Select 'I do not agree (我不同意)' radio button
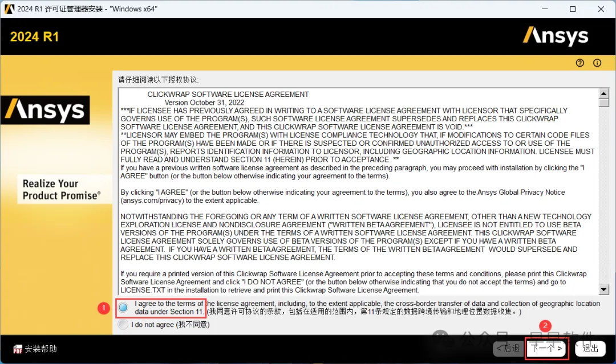Viewport: 616px width, 364px height. coord(123,324)
